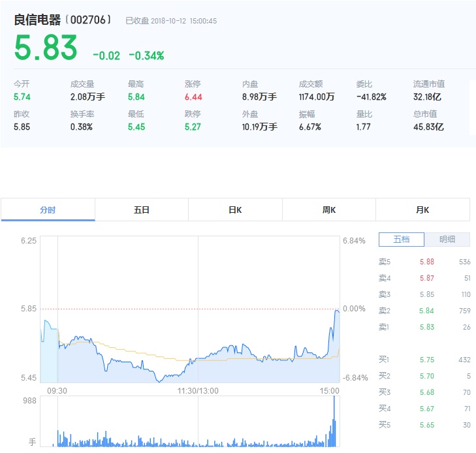Click the 卖1 ask price 5.83
The height and width of the screenshot is (453, 476).
point(426,327)
